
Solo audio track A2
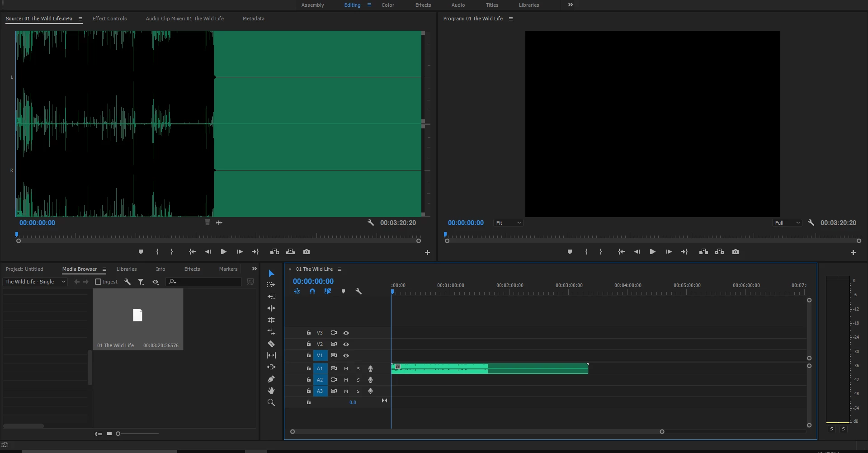[x=358, y=380]
